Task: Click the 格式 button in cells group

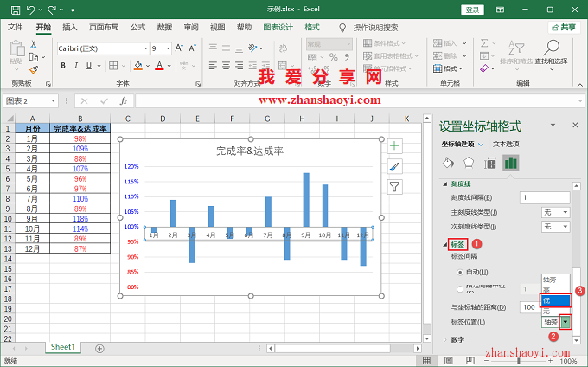Action: tap(448, 68)
